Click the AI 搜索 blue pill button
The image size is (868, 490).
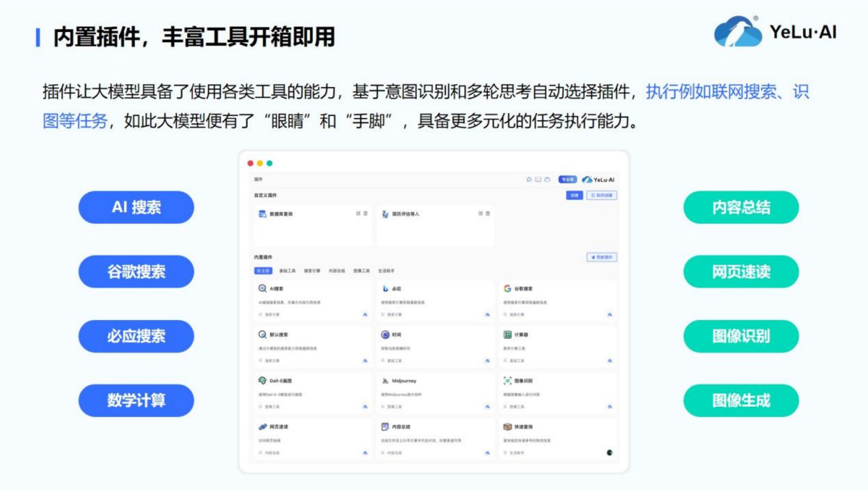click(136, 207)
